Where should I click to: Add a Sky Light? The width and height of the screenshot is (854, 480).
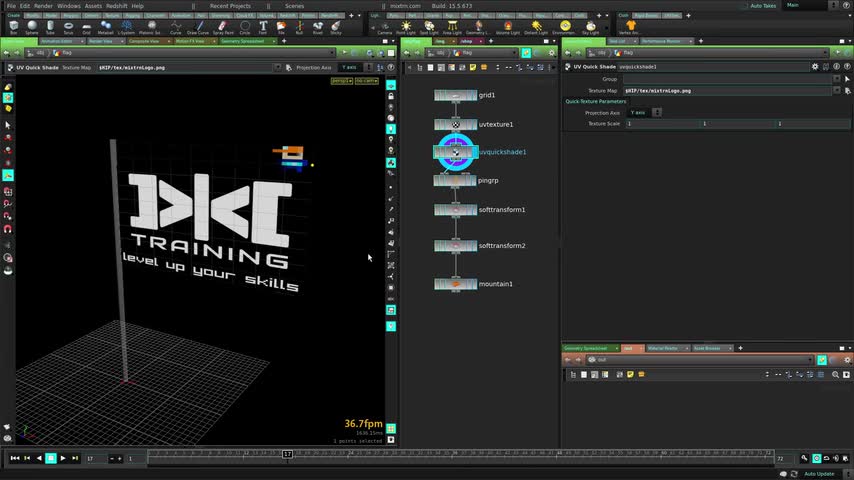click(590, 27)
